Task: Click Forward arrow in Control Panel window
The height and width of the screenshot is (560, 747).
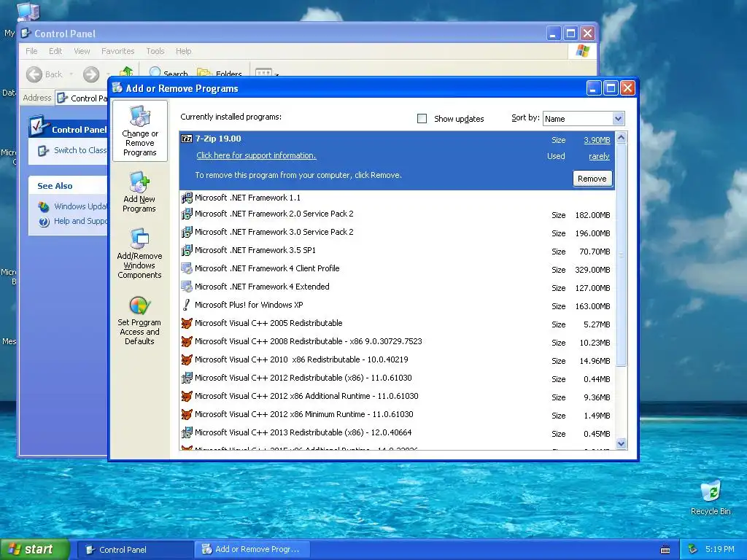Action: [91, 74]
